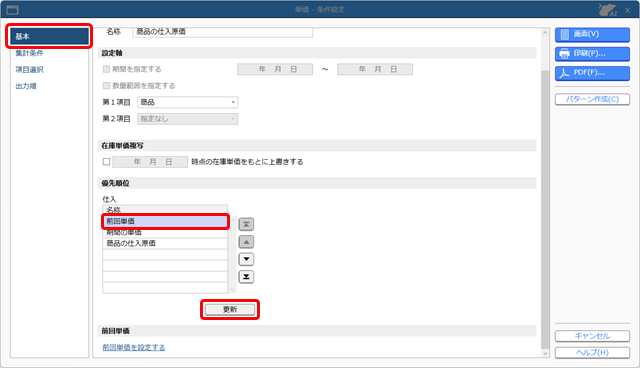Open the 前回単価を設定する link
Screen dimensions: 640x368
tap(134, 347)
